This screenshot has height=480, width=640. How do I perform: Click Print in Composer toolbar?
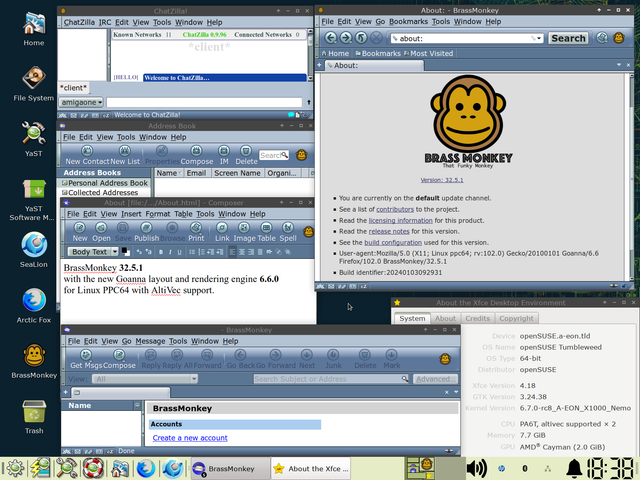pos(196,232)
